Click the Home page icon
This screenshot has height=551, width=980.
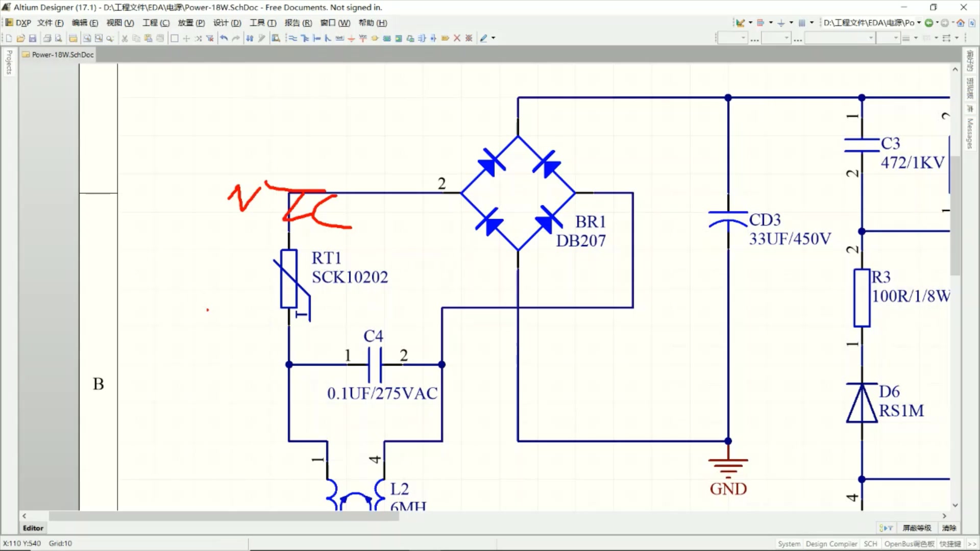point(961,23)
